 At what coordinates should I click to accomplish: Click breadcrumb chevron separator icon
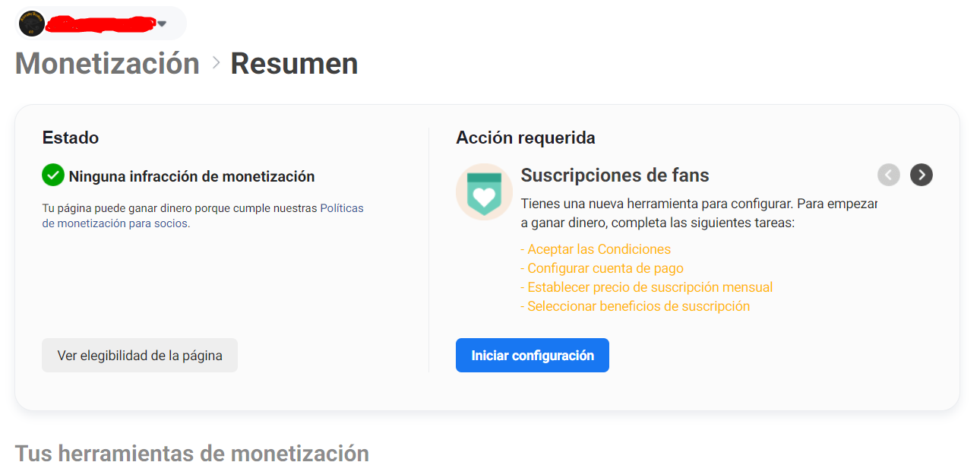point(216,63)
